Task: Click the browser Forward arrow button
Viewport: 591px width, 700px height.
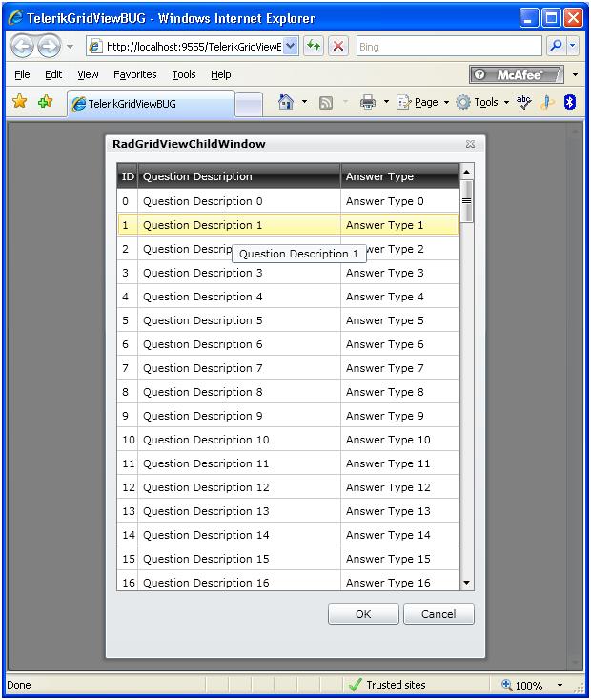Action: 50,46
